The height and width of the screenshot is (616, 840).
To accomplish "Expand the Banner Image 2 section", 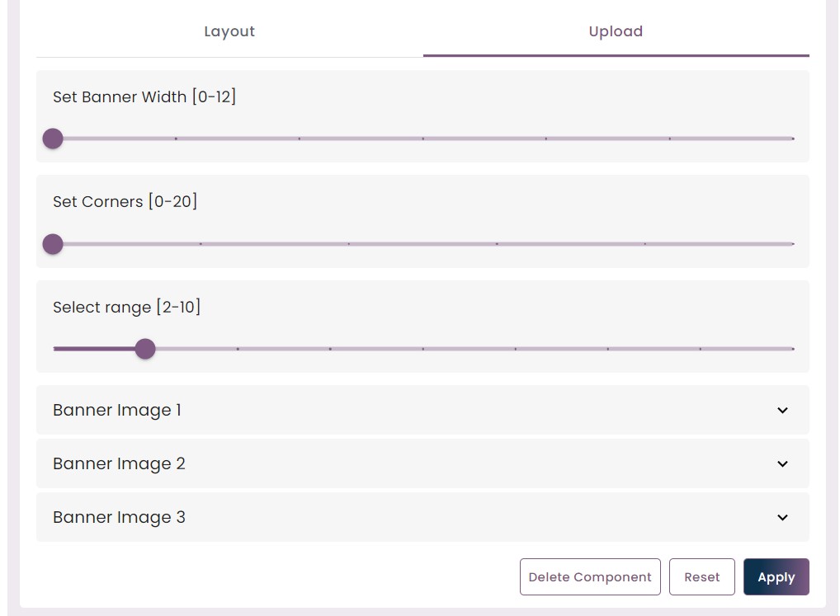I will coord(422,463).
